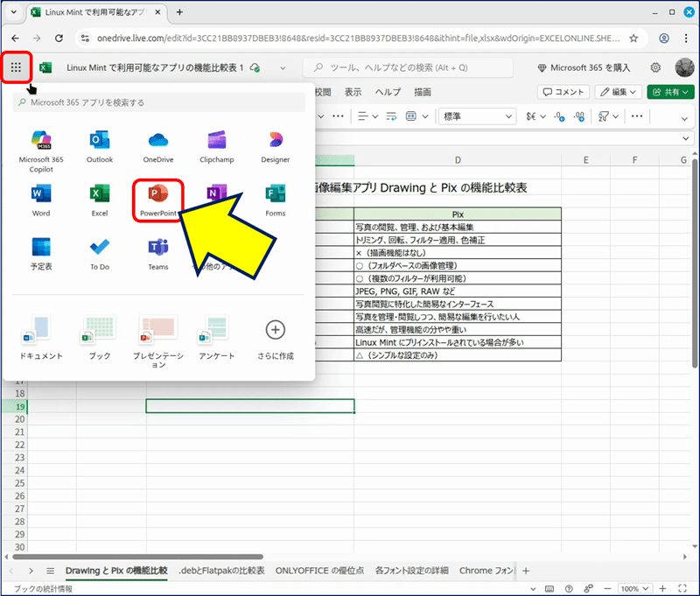This screenshot has width=700, height=596.
Task: Launch PowerPoint from the app launcher
Action: pos(158,200)
